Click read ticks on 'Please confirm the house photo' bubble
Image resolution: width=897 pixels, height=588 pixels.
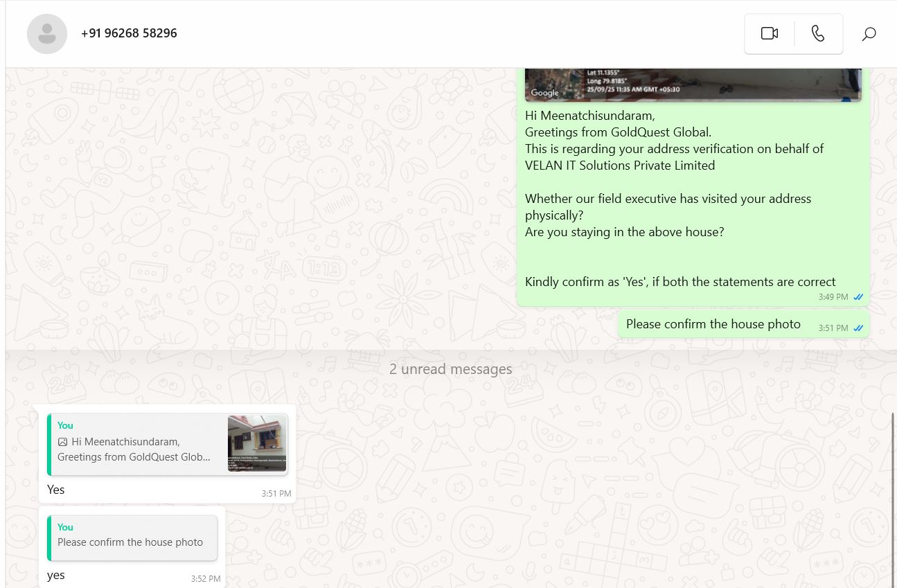858,328
